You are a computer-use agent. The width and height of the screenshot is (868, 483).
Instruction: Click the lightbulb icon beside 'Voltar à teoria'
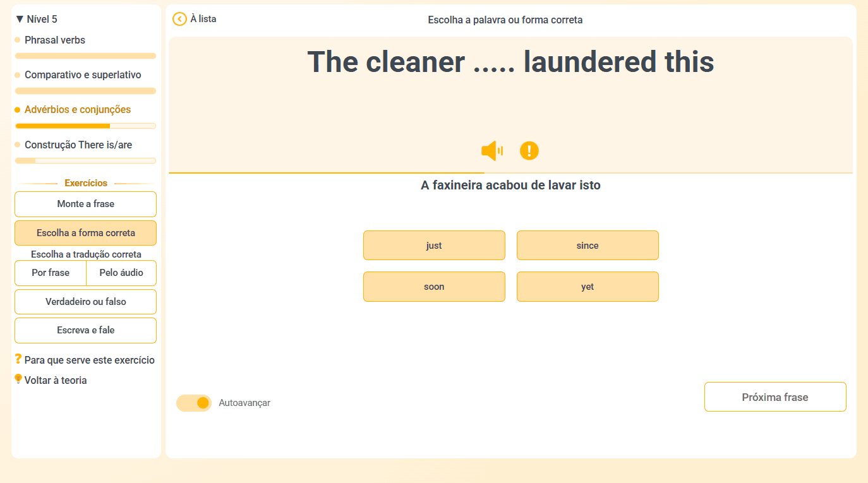click(x=18, y=379)
